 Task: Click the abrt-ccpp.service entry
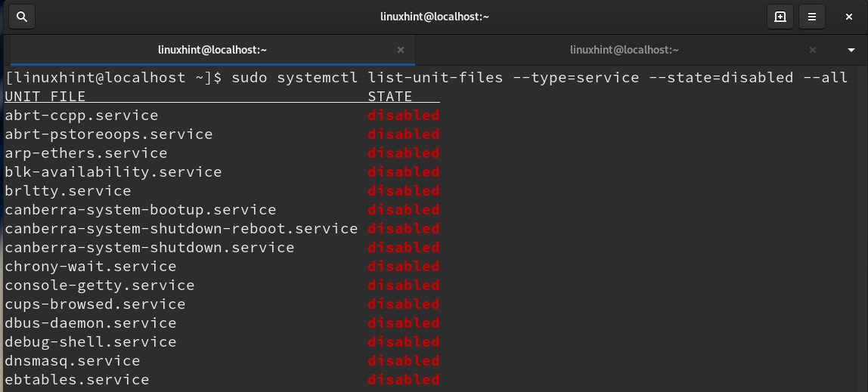(82, 116)
